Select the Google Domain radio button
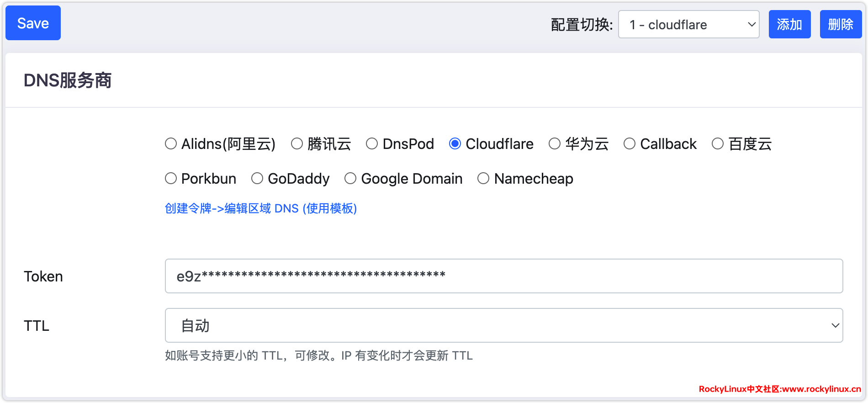Image resolution: width=868 pixels, height=403 pixels. [x=350, y=179]
